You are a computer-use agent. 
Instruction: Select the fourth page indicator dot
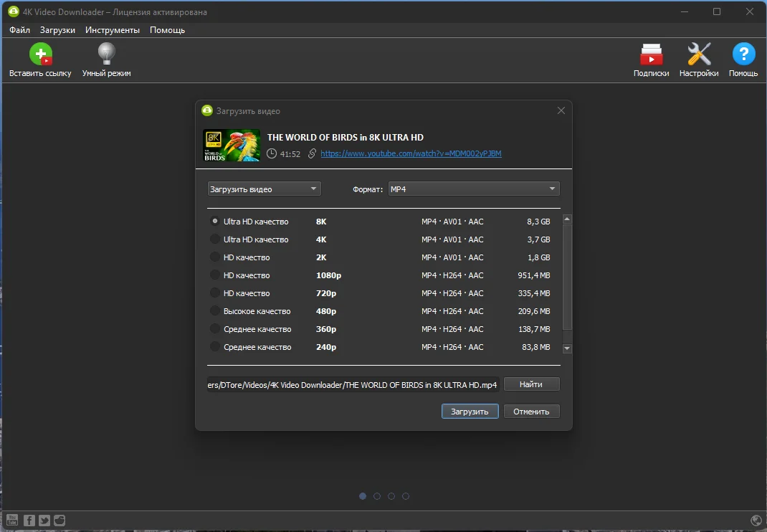(406, 496)
